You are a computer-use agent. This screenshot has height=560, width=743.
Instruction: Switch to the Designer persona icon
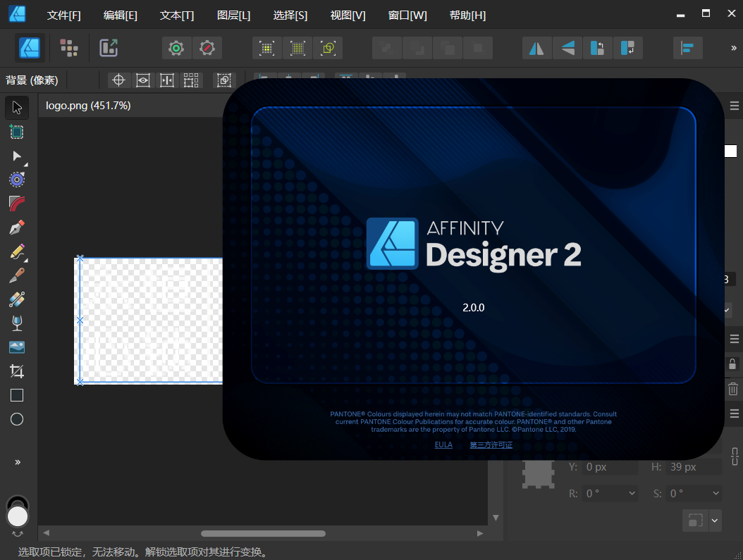point(30,48)
